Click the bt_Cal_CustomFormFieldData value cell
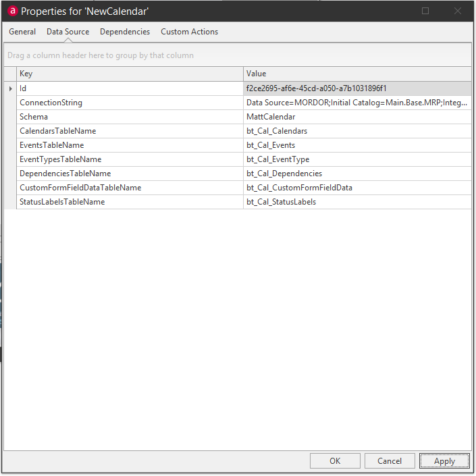The width and height of the screenshot is (476, 476). click(357, 188)
